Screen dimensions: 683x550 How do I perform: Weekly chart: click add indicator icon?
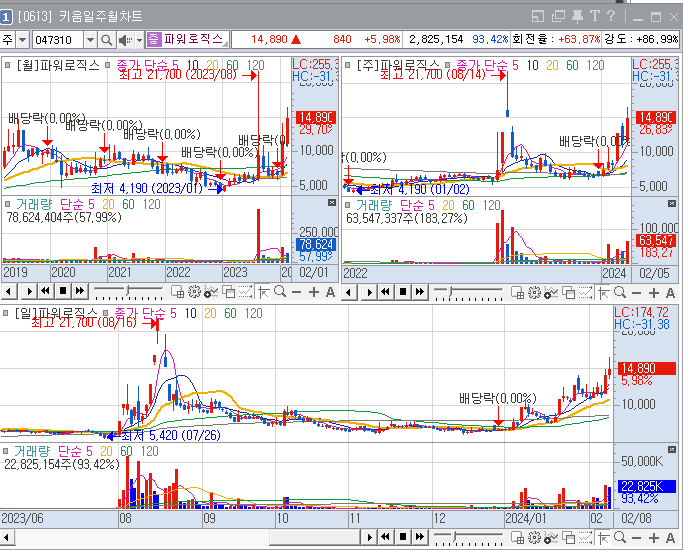pyautogui.click(x=551, y=293)
